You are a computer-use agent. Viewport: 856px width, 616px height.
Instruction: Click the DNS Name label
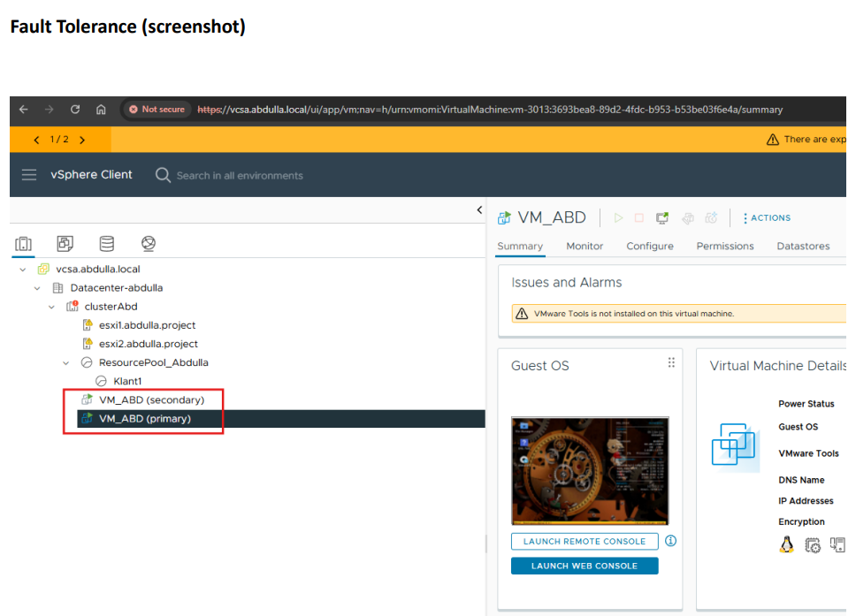tap(801, 480)
